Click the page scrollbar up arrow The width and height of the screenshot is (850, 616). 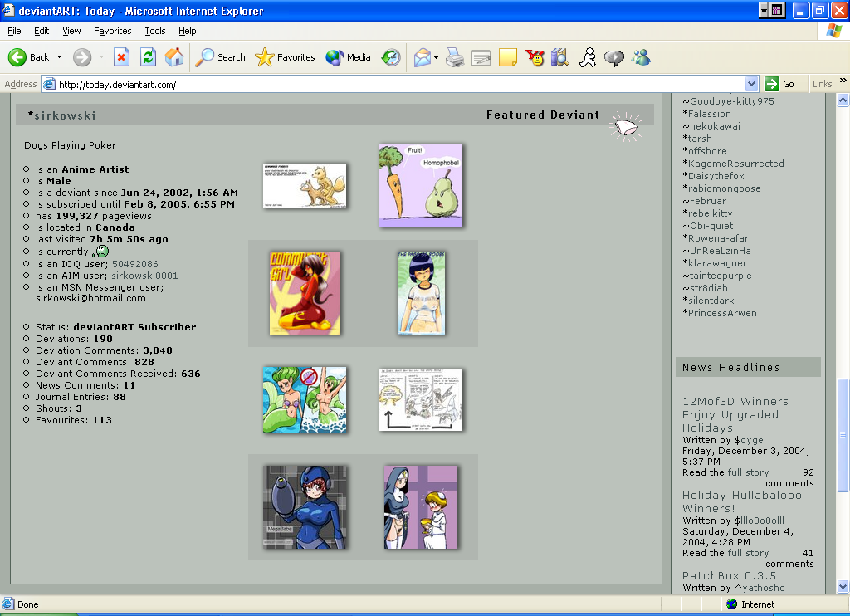click(843, 100)
